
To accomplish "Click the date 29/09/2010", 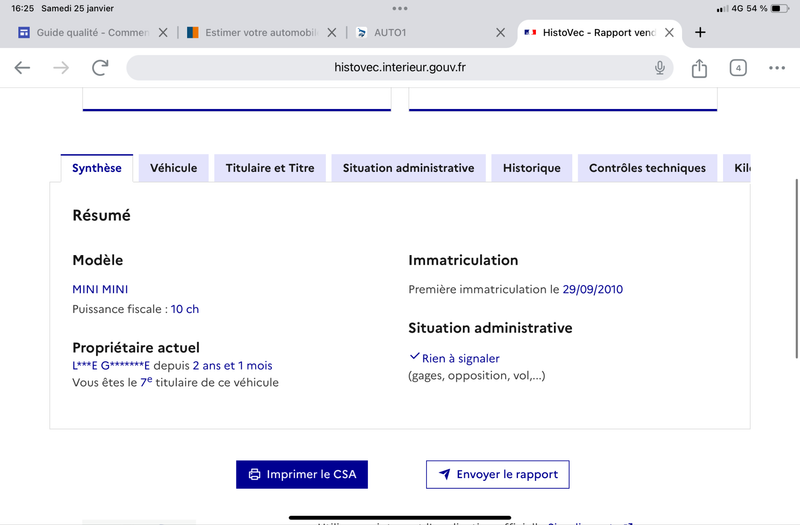I will point(592,289).
